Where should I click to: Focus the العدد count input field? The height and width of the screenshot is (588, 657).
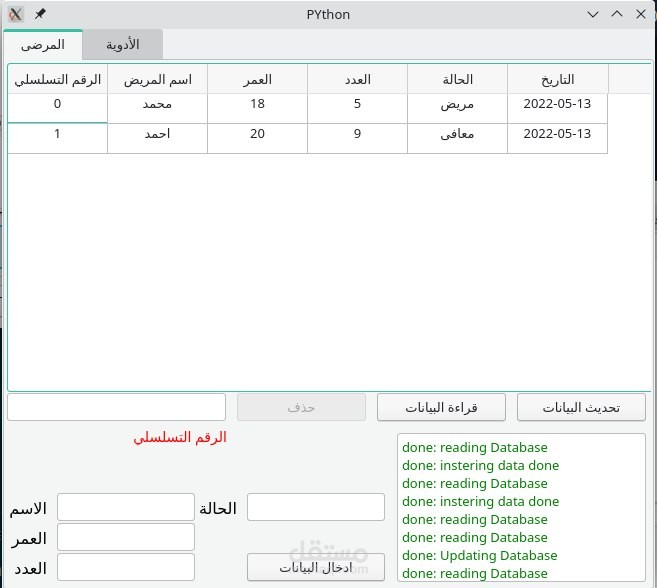[126, 567]
